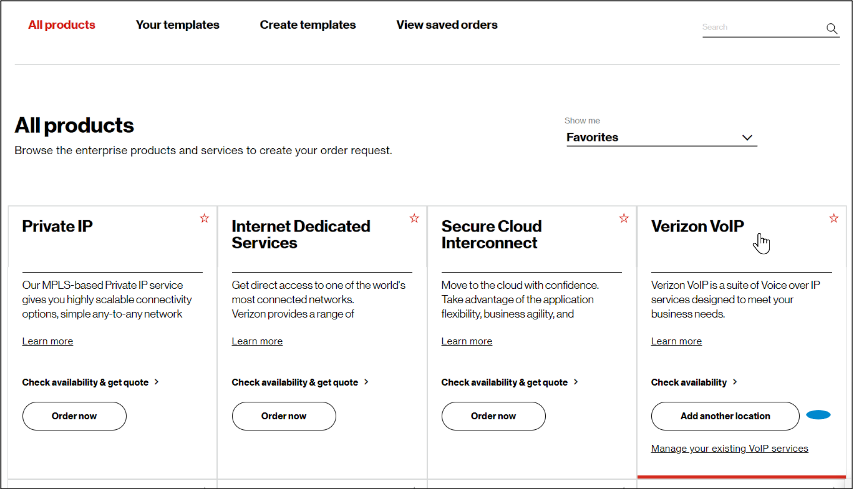Click Order now for Secure Cloud Interconnect
This screenshot has height=489, width=853.
pyautogui.click(x=493, y=416)
